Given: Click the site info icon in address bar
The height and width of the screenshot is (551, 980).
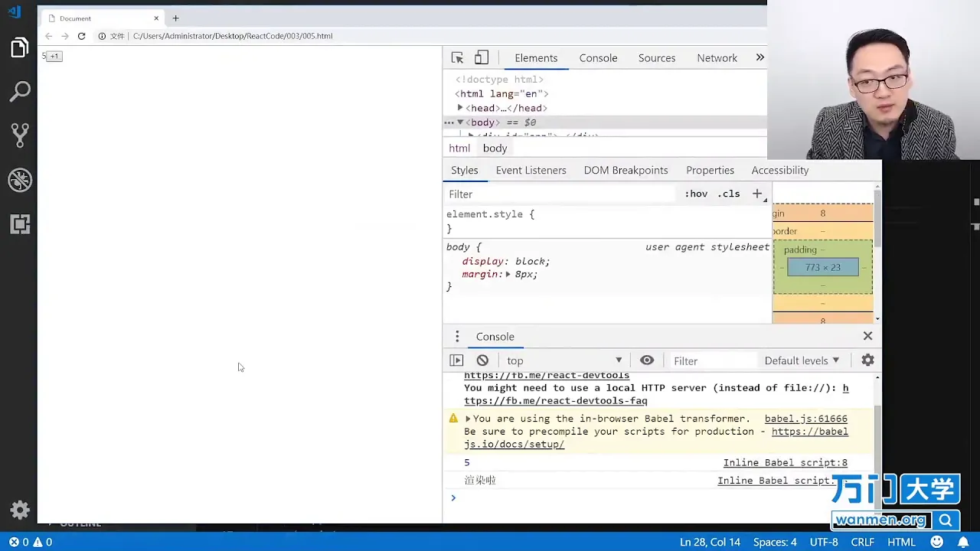Looking at the screenshot, I should coord(101,36).
